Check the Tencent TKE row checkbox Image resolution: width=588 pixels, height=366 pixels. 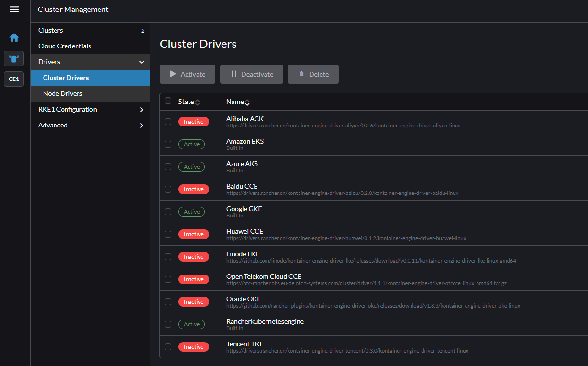pyautogui.click(x=168, y=346)
